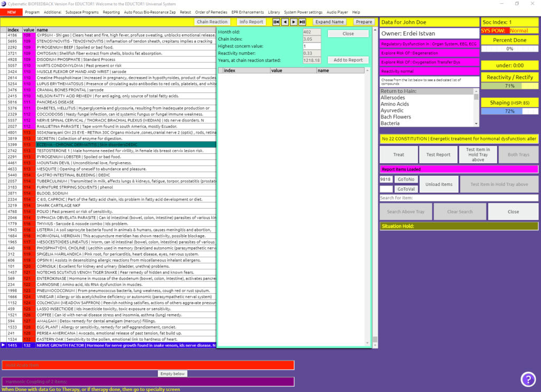Viewport: 541px width, 392px height.
Task: Open the Subspace Programs menu
Action: [82, 12]
